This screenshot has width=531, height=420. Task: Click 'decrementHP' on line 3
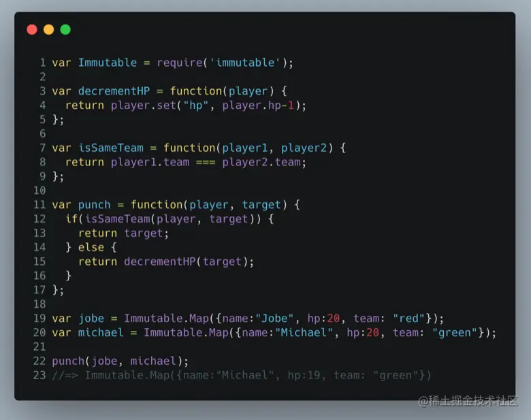coord(114,91)
